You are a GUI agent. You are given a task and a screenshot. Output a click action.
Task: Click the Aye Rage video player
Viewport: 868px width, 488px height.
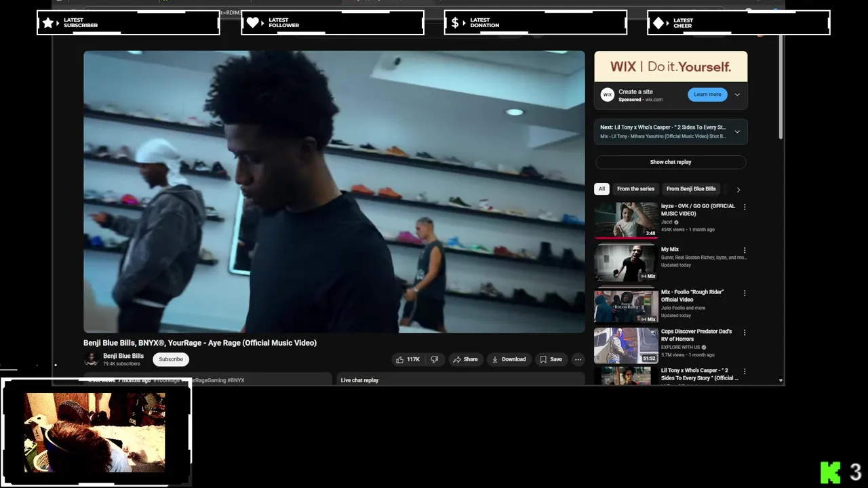(334, 192)
